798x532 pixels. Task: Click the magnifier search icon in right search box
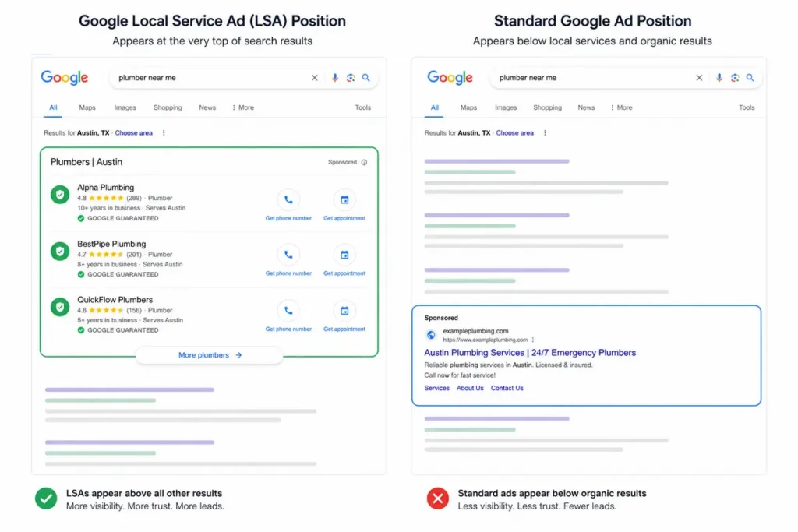(750, 78)
